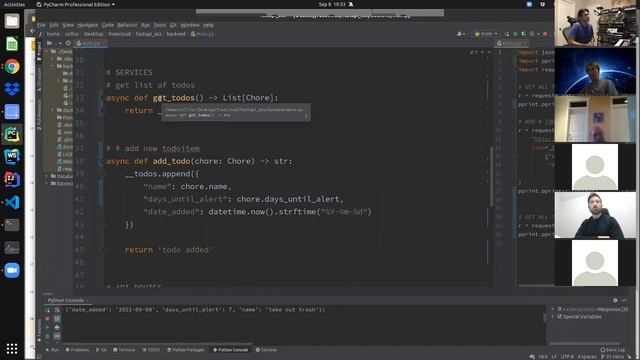This screenshot has height=360, width=640.
Task: Open the Services tool window
Action: (x=267, y=350)
